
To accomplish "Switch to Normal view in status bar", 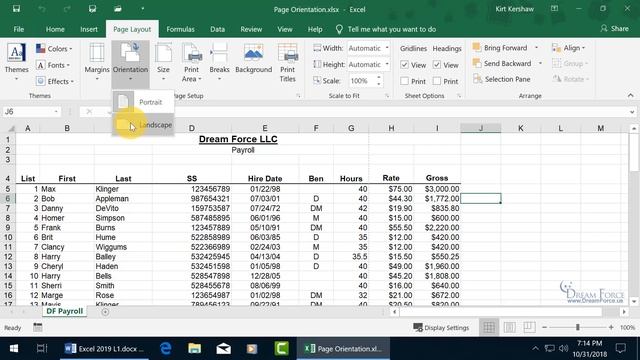I will click(489, 327).
